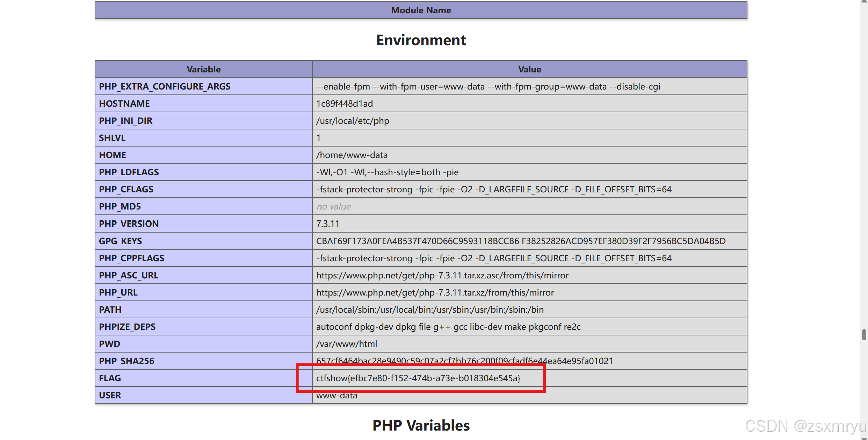868x440 pixels.
Task: Click the PHP_SHA256 variable name
Action: coord(126,361)
